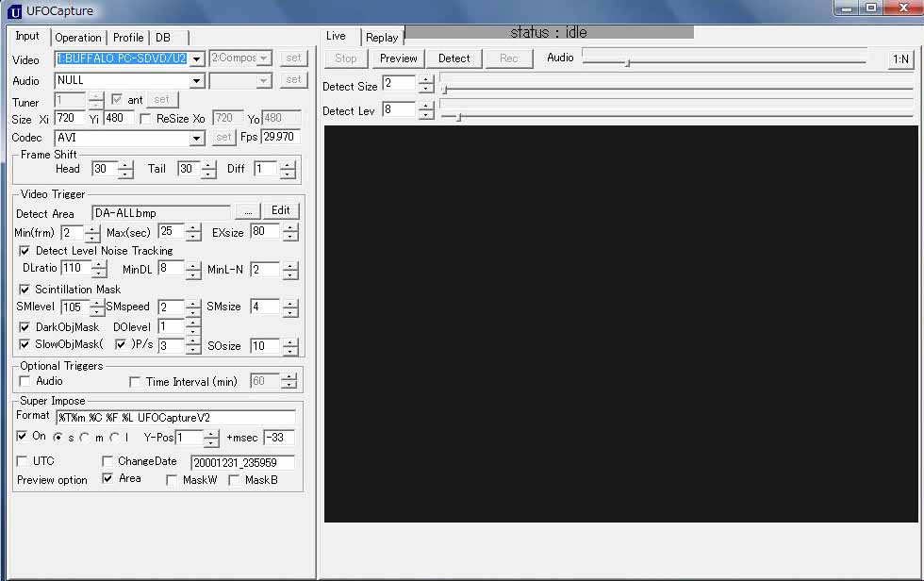Click the Preview button
Screen dimensions: 924x581
tap(398, 58)
